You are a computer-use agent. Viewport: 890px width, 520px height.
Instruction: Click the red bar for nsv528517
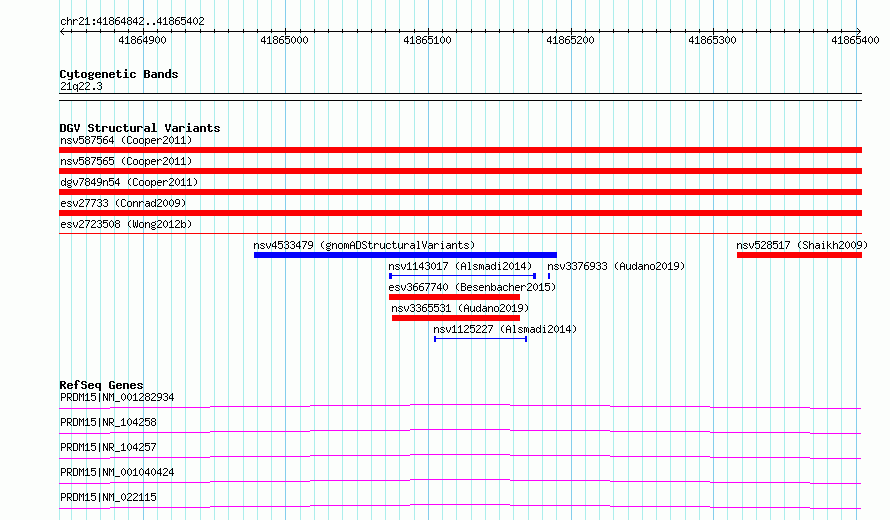(x=799, y=255)
